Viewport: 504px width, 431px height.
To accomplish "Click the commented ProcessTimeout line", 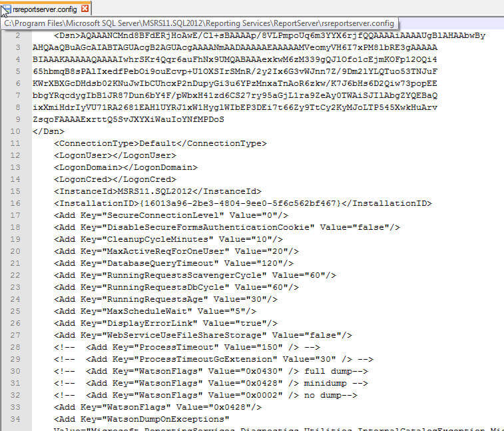I will pos(186,347).
